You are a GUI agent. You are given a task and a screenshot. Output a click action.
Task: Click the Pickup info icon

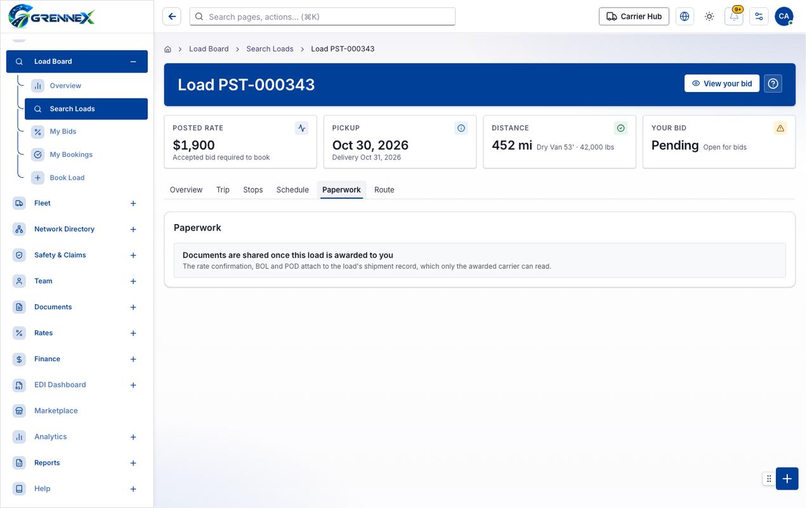(x=461, y=128)
